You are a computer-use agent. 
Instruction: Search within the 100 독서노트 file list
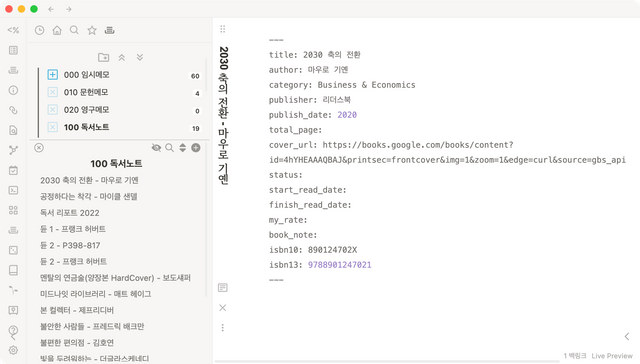click(169, 148)
